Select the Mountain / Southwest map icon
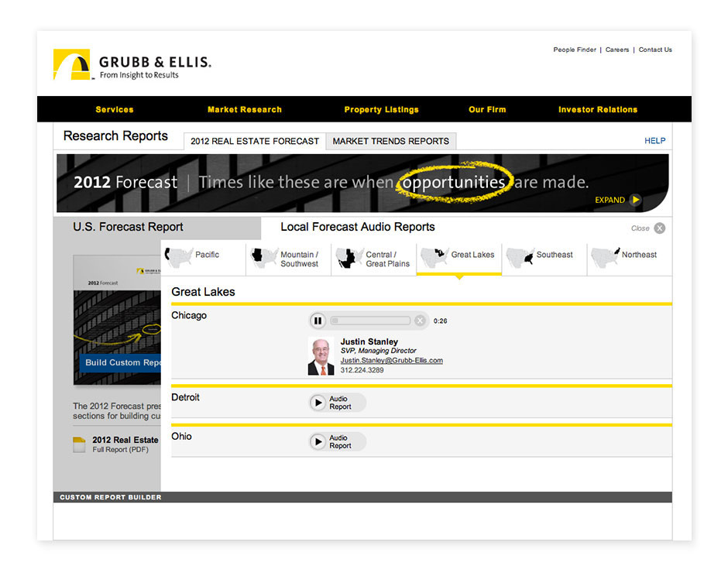The image size is (728, 573). [264, 258]
